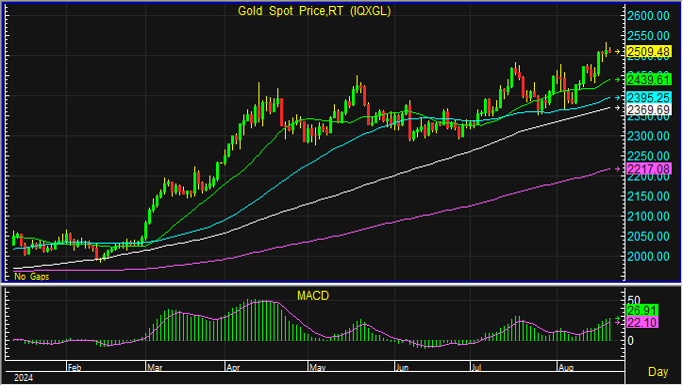Click the Apr marker on time axis

233,368
